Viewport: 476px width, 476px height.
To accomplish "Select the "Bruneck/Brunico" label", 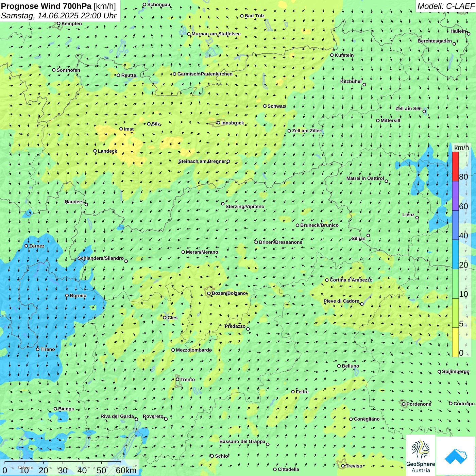I will tap(319, 225).
